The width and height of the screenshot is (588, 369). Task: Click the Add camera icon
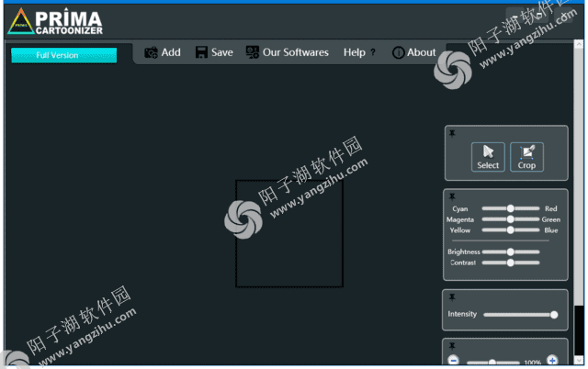tap(151, 52)
